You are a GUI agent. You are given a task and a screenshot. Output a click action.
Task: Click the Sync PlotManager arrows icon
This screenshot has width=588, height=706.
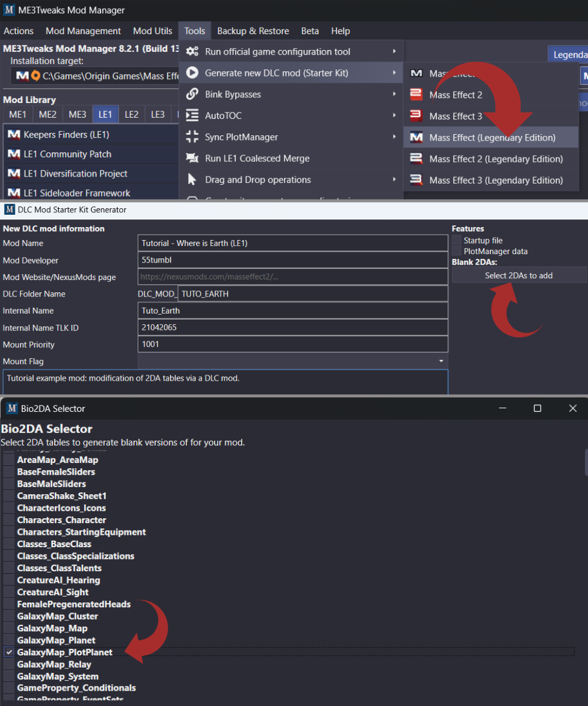pyautogui.click(x=192, y=137)
